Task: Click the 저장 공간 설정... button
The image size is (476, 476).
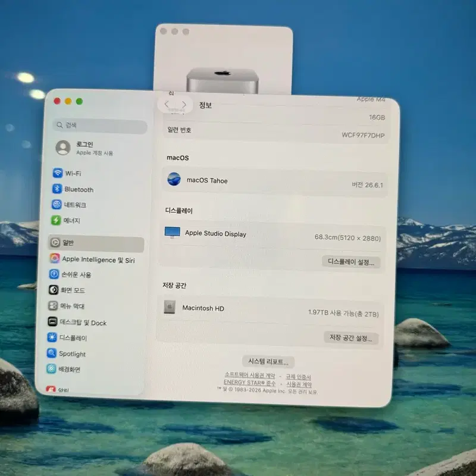Action: pos(351,337)
